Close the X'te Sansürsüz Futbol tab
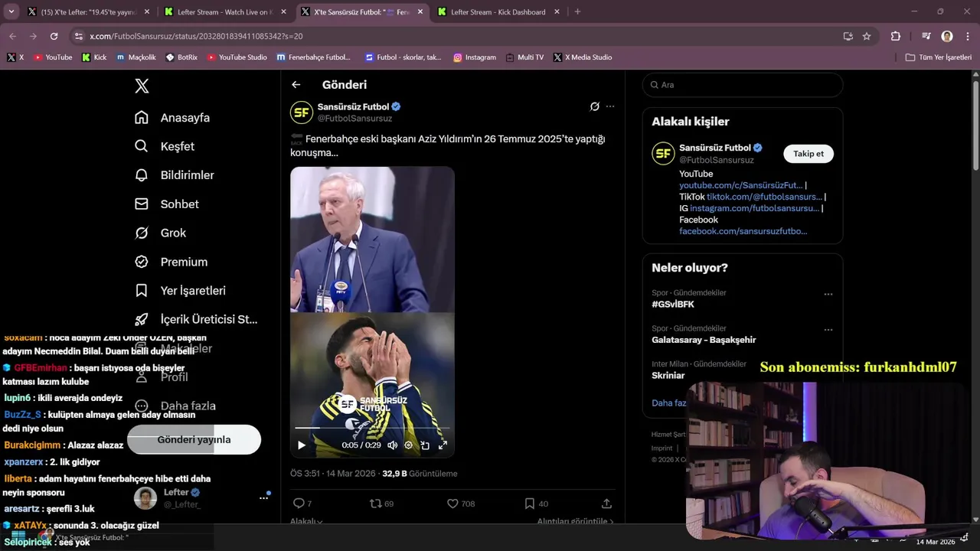Viewport: 980px width, 551px height. coord(420,12)
